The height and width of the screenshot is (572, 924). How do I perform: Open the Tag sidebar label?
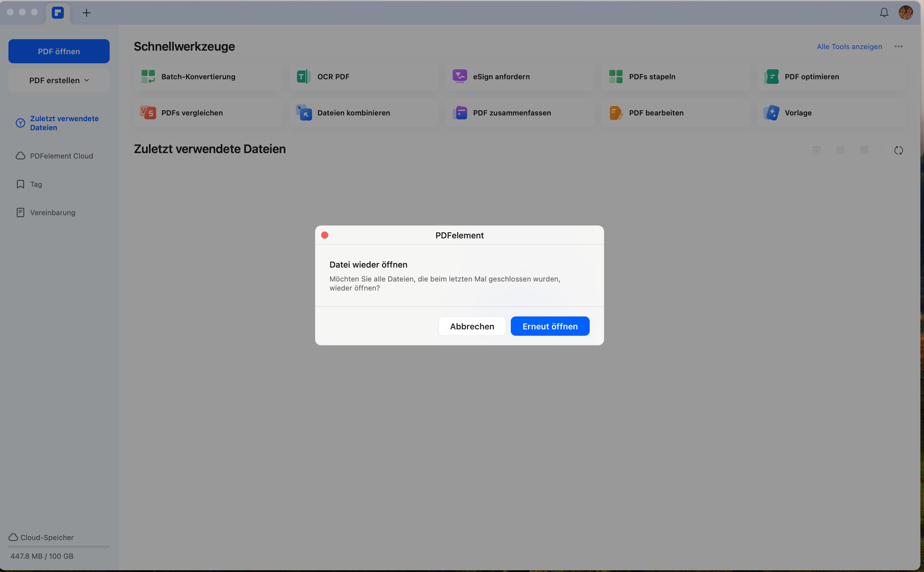36,184
